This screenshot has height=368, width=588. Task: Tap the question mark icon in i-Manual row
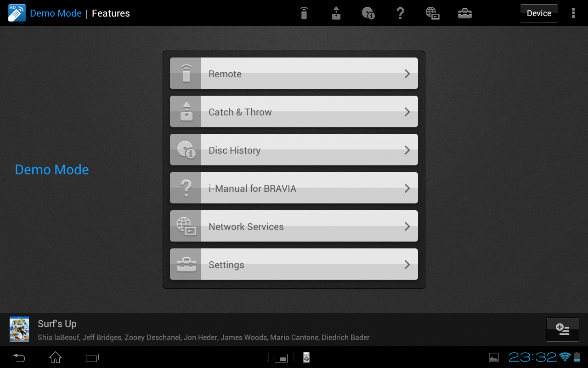click(186, 188)
